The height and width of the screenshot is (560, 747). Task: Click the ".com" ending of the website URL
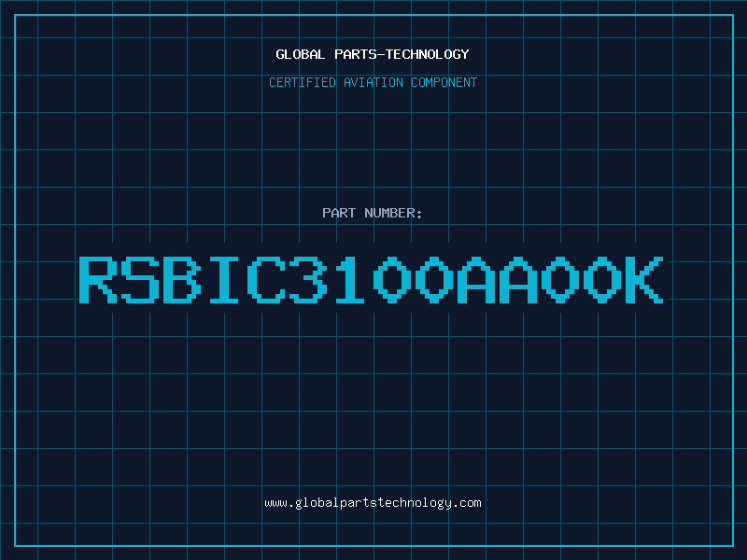point(467,503)
